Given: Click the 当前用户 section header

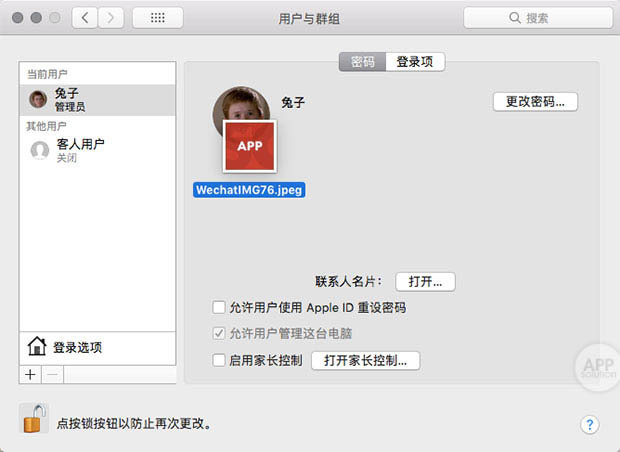Looking at the screenshot, I should click(x=47, y=74).
